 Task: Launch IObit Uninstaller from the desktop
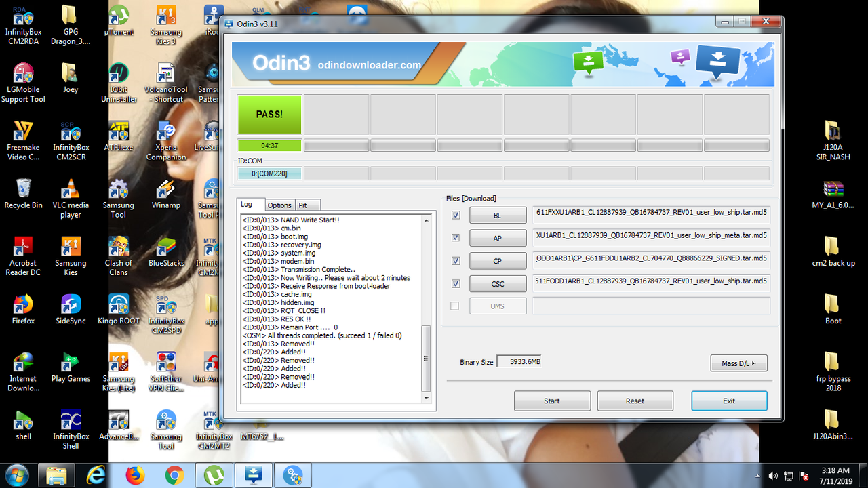coord(119,82)
